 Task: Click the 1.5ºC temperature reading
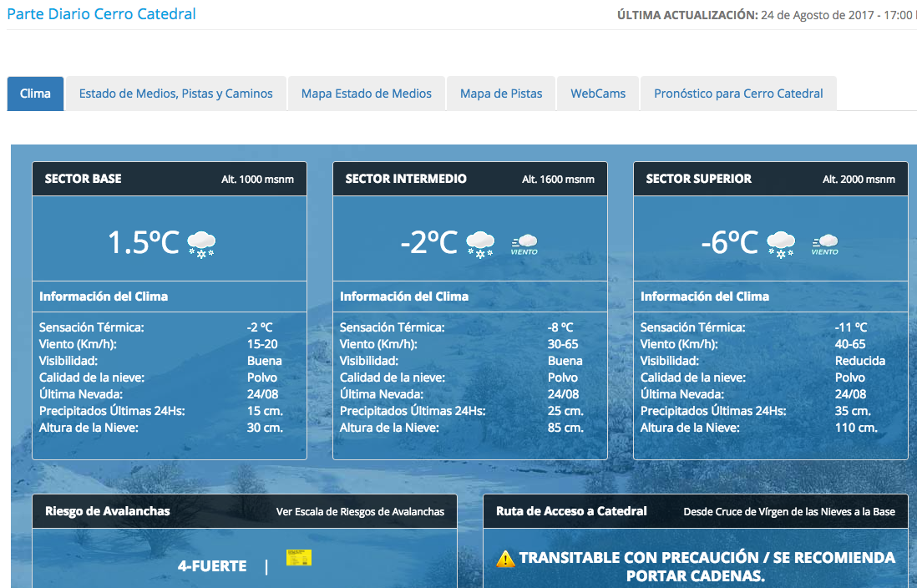(x=144, y=242)
